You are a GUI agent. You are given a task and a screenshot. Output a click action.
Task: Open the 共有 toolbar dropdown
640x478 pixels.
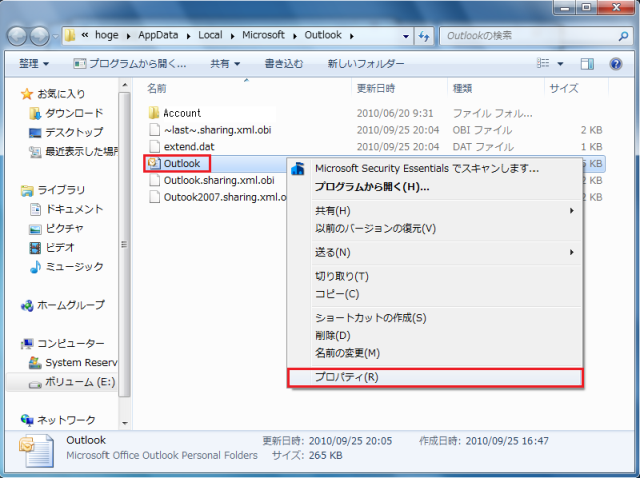[225, 64]
